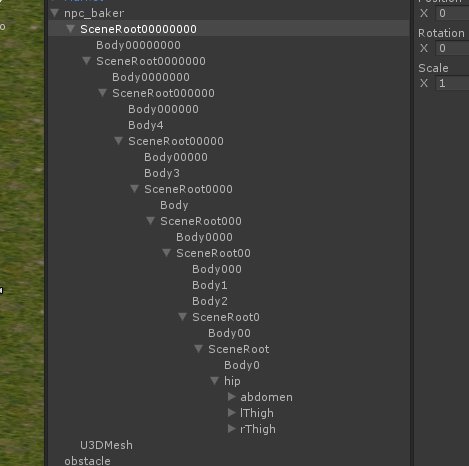Image resolution: width=469 pixels, height=466 pixels.
Task: Select the SceneRoot000 tree item
Action: pos(201,221)
